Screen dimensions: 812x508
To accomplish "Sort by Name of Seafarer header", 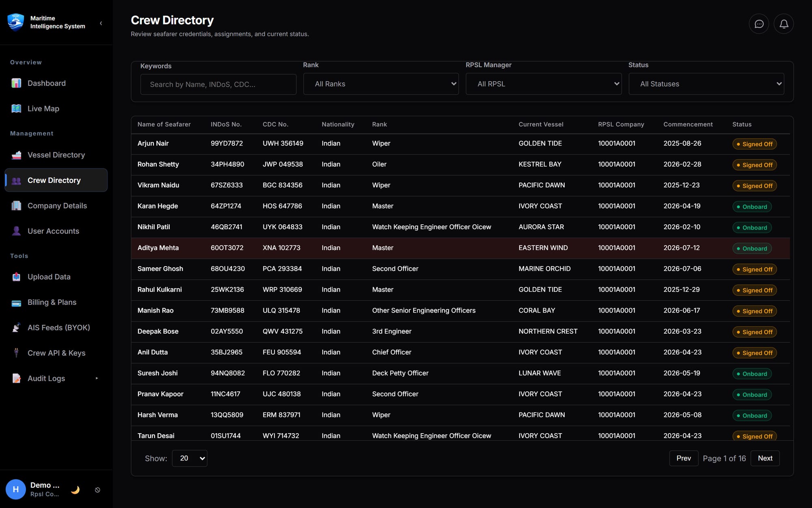I will coord(164,124).
